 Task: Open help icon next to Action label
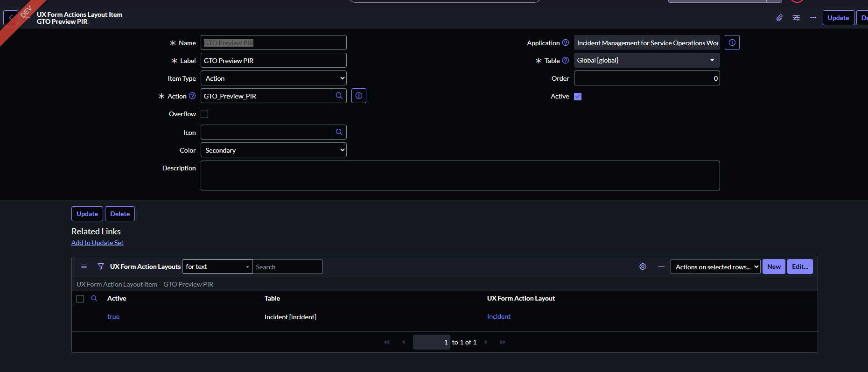point(192,96)
